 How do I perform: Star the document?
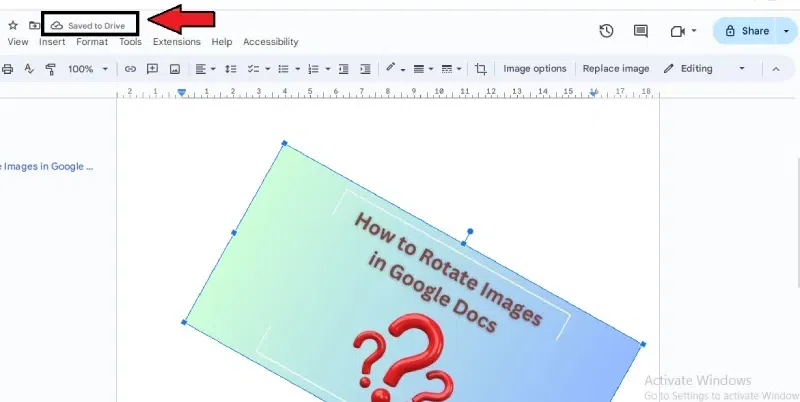(x=13, y=26)
